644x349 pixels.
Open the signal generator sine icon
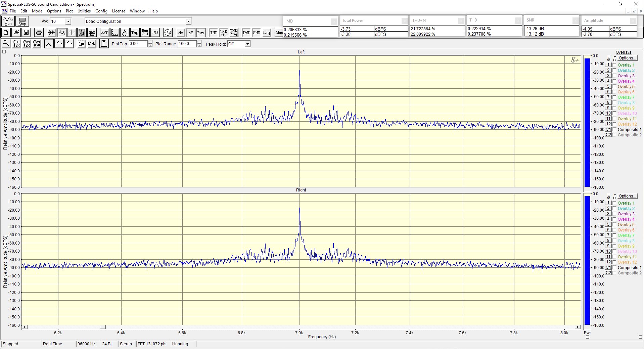click(x=168, y=33)
